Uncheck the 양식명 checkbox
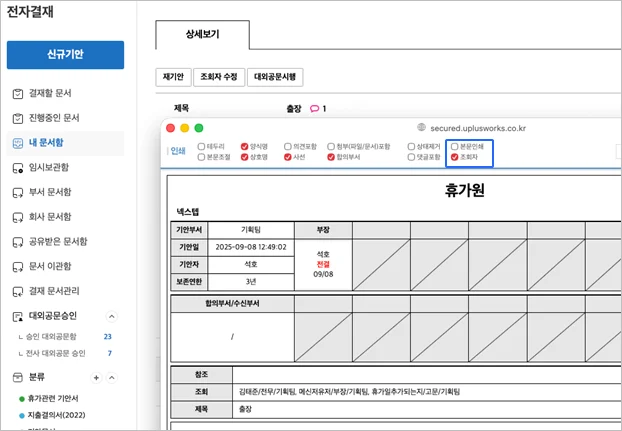This screenshot has height=431, width=622. click(x=244, y=146)
